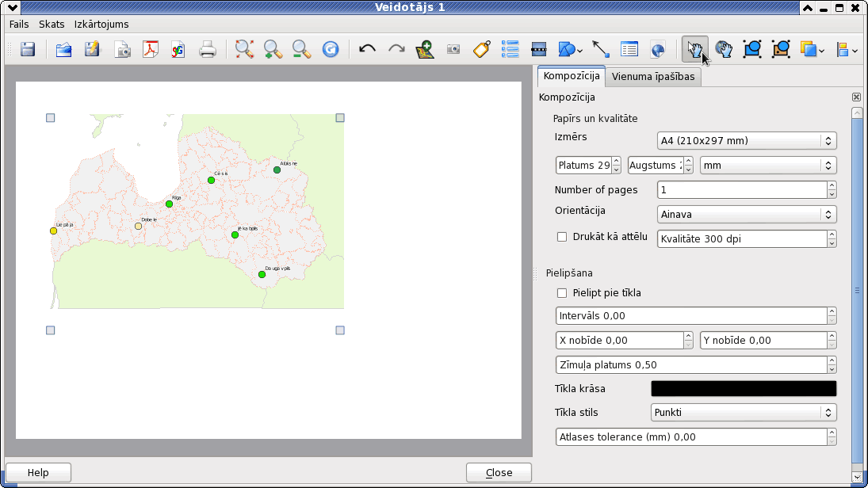
Task: Click the Redo arrow icon
Action: click(396, 50)
